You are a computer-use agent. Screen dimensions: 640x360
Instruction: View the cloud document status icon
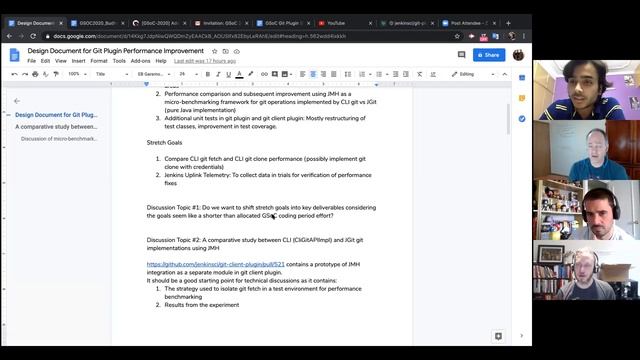click(237, 51)
